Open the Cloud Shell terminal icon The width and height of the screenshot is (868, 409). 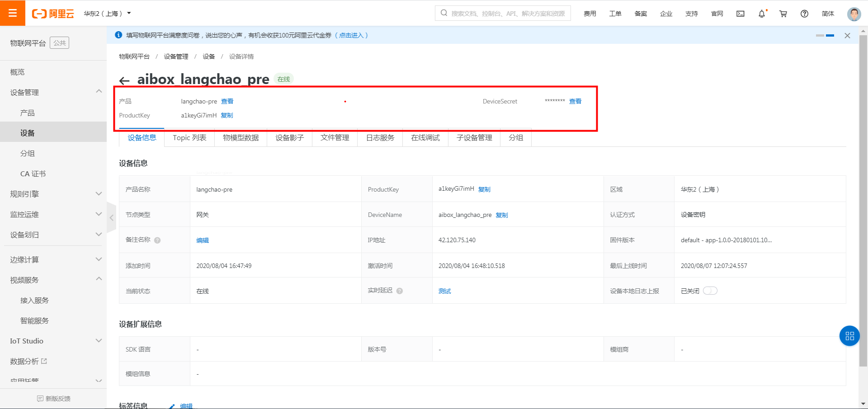pos(741,14)
